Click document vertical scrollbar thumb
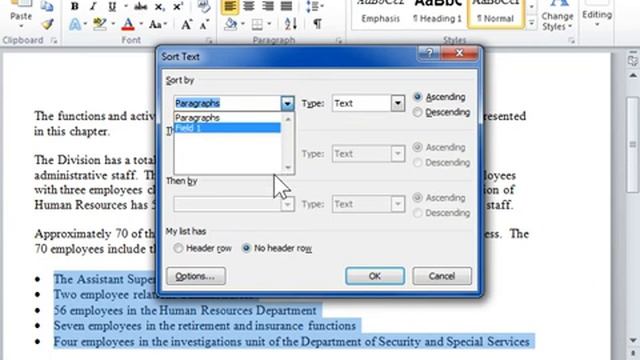 (x=633, y=144)
